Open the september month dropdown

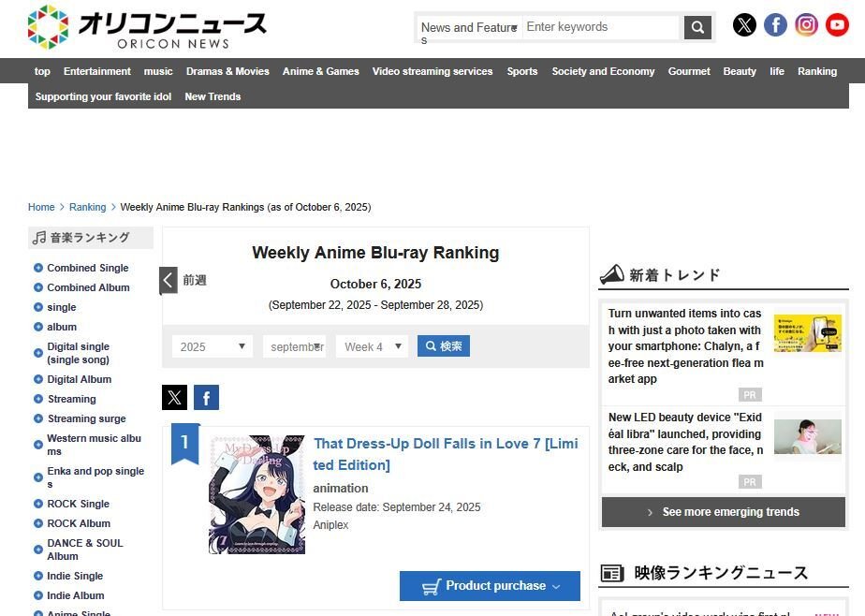click(294, 346)
